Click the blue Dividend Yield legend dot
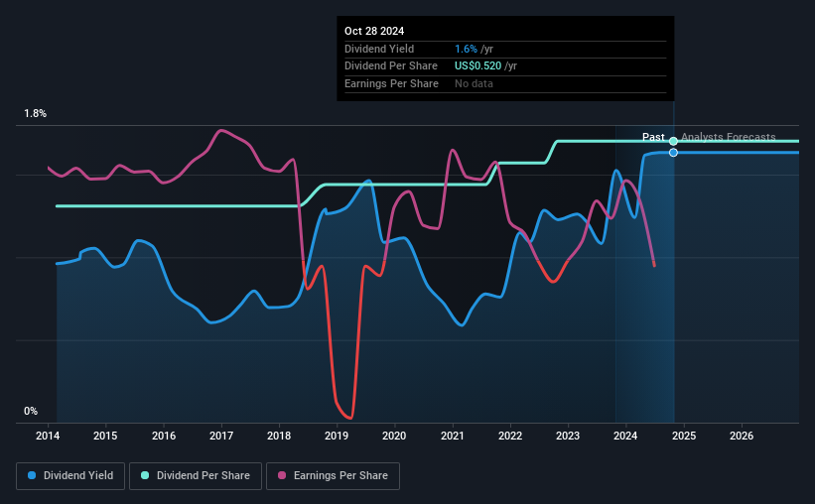 tap(32, 475)
